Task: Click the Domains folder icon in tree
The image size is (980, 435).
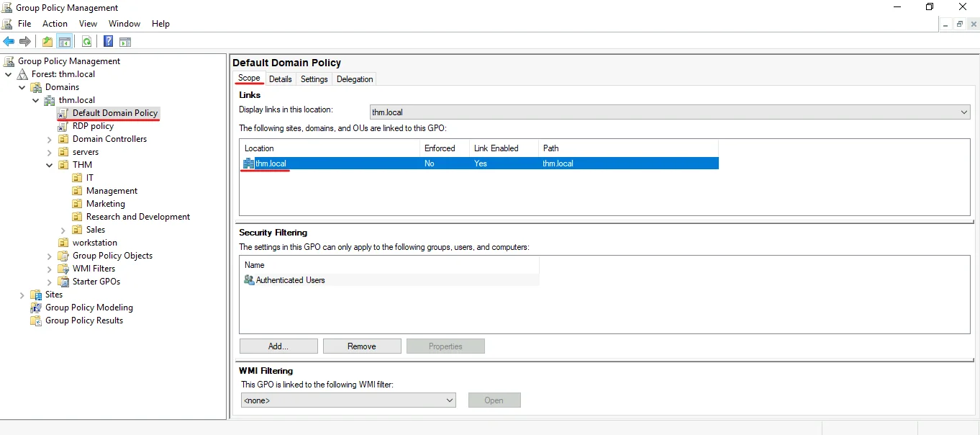Action: pos(36,87)
